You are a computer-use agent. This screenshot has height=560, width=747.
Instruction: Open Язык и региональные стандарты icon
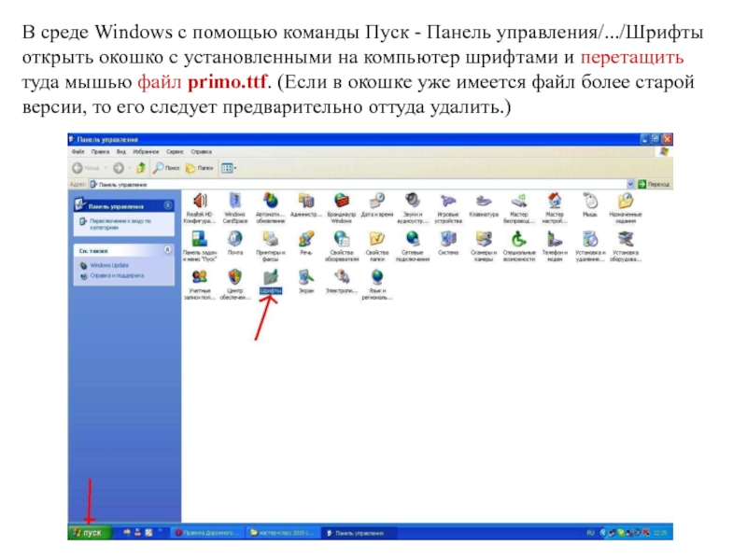coord(377,285)
